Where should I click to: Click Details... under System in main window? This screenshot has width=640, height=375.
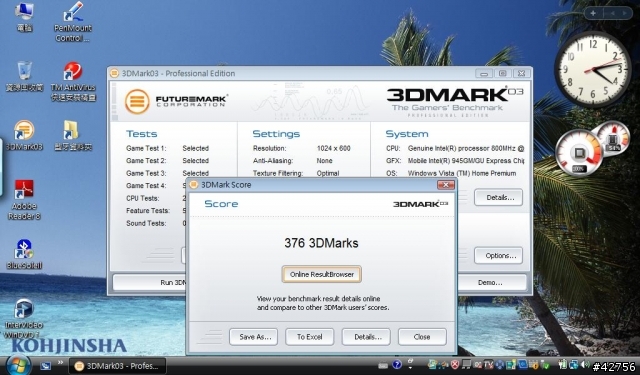pos(498,197)
